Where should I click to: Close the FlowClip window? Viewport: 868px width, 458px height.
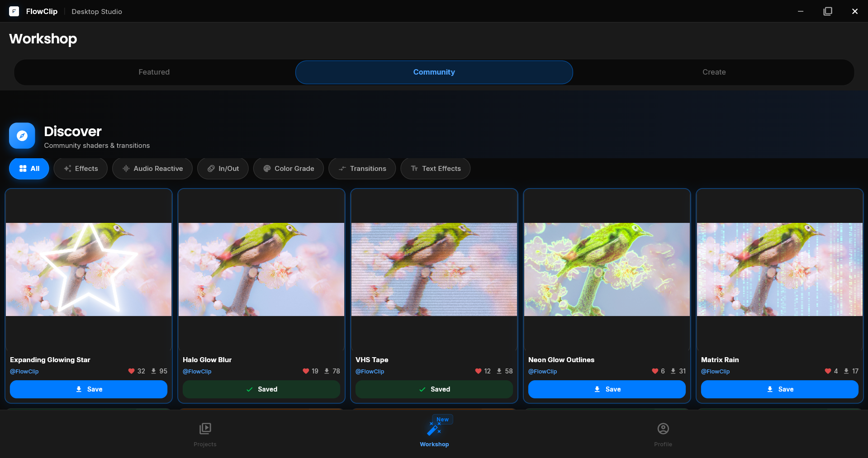855,11
